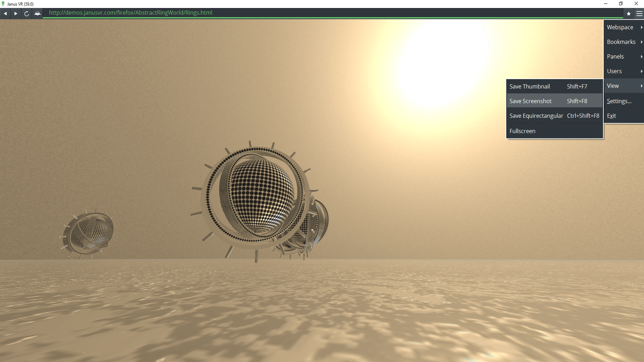Click the forward navigation arrow

16,13
